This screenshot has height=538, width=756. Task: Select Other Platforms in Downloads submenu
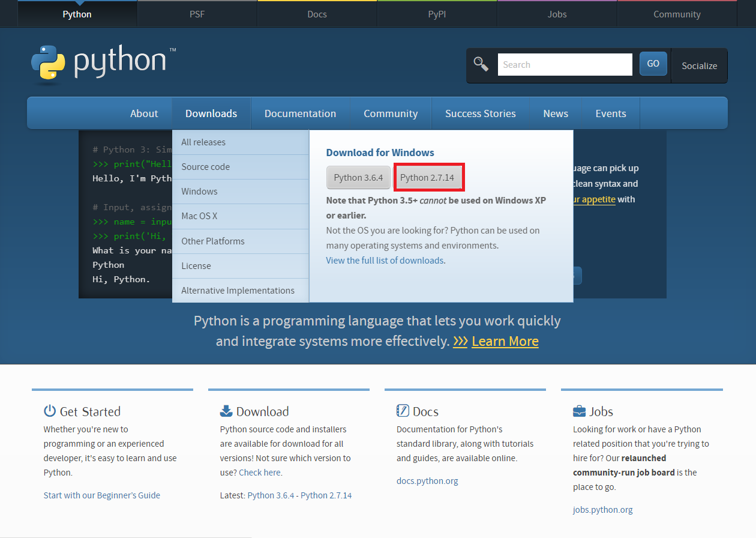241,241
